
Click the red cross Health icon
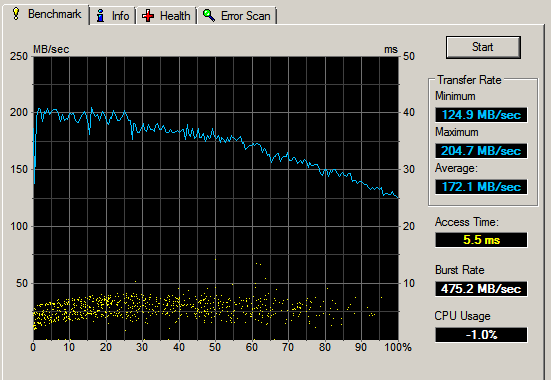(x=148, y=16)
